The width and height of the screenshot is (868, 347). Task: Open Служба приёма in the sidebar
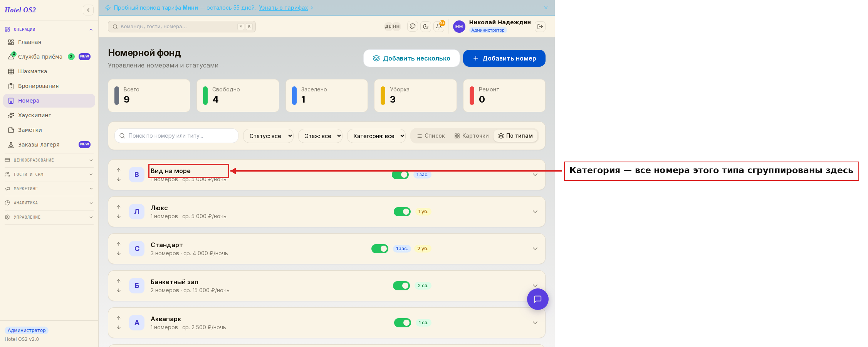click(x=49, y=57)
